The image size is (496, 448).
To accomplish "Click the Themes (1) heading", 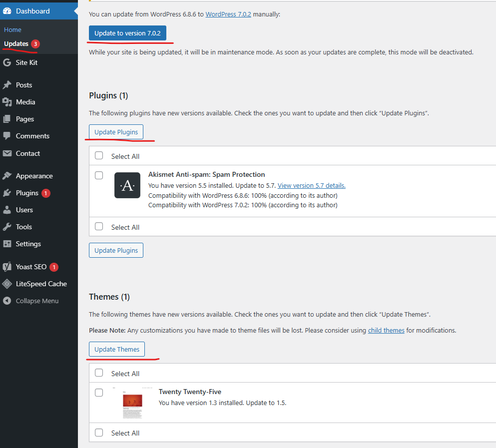I will tap(109, 297).
